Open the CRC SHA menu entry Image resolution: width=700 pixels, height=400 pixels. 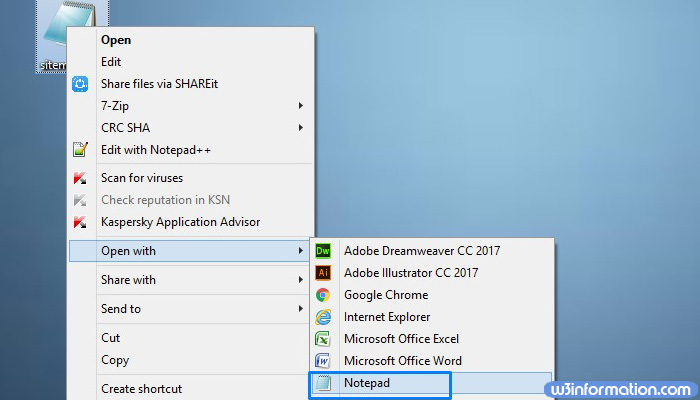pos(191,128)
